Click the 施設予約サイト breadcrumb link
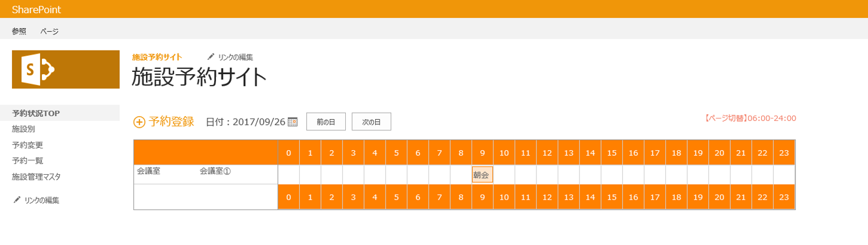The height and width of the screenshot is (245, 868). pos(157,57)
